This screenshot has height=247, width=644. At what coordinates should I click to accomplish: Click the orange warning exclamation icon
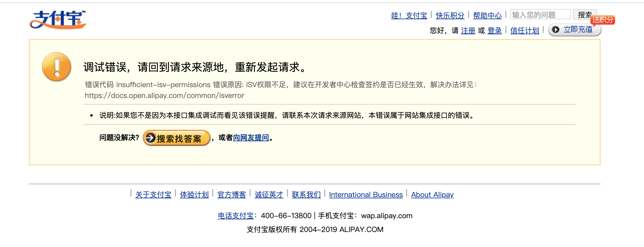[57, 67]
